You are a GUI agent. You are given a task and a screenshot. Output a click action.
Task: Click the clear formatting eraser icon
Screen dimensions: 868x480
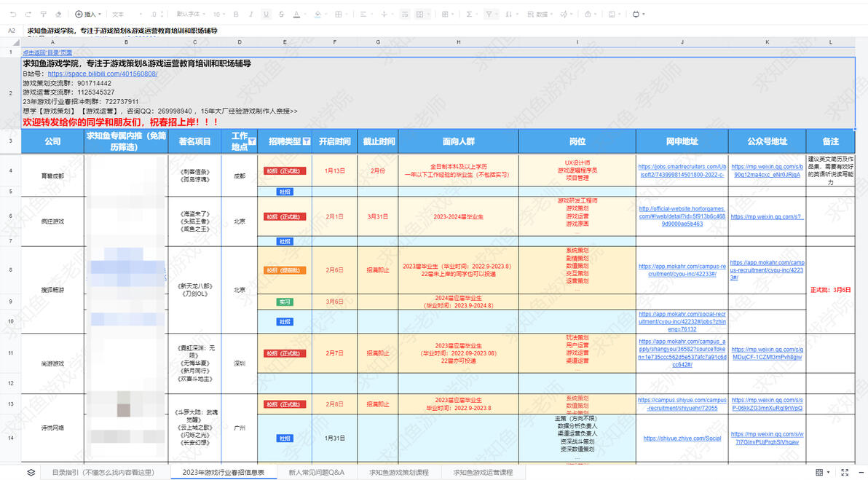pos(58,15)
